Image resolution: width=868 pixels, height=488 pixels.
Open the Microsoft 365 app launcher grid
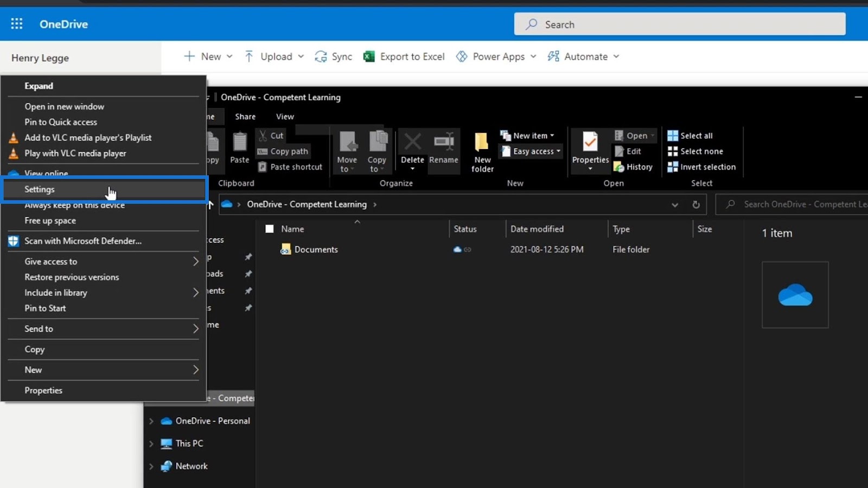click(17, 24)
